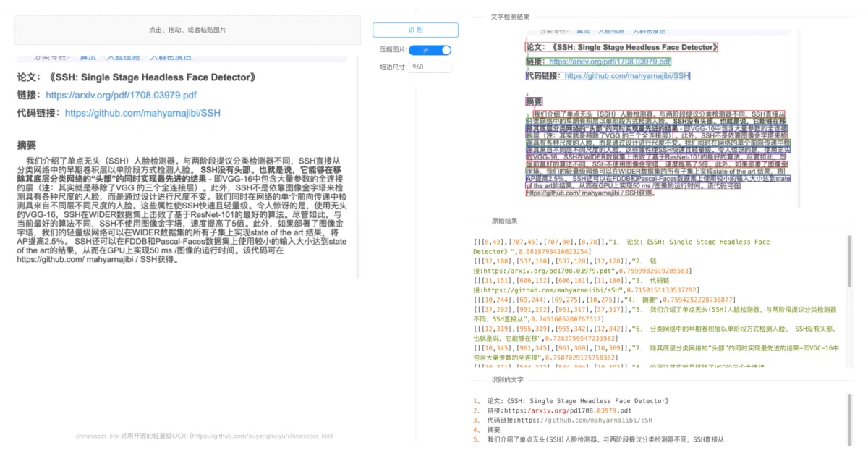
Task: Click the 文字检测结果 section heading
Action: point(510,16)
